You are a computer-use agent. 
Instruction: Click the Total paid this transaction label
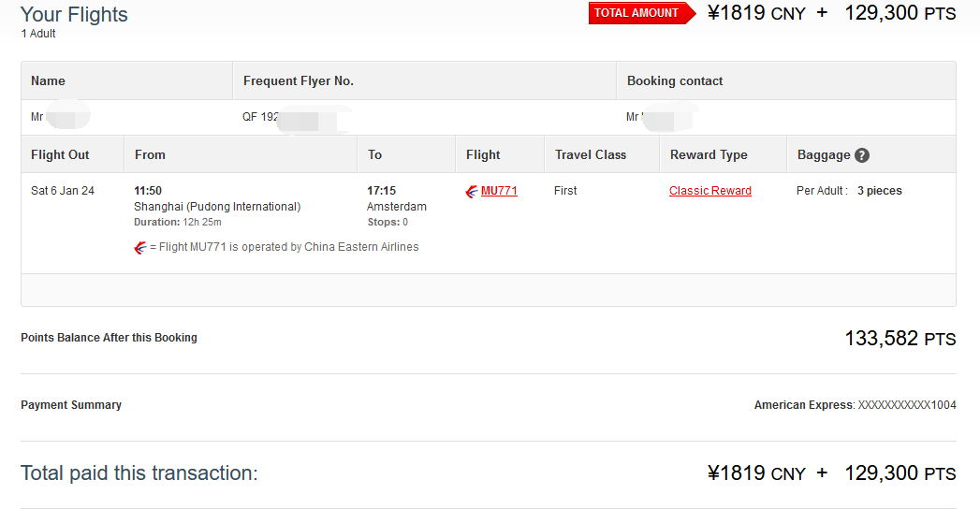[x=139, y=473]
